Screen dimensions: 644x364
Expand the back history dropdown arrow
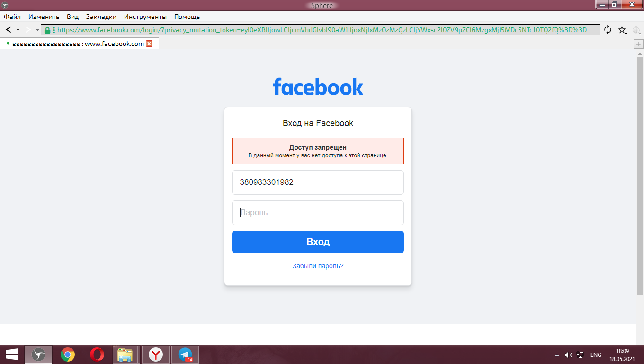[18, 29]
